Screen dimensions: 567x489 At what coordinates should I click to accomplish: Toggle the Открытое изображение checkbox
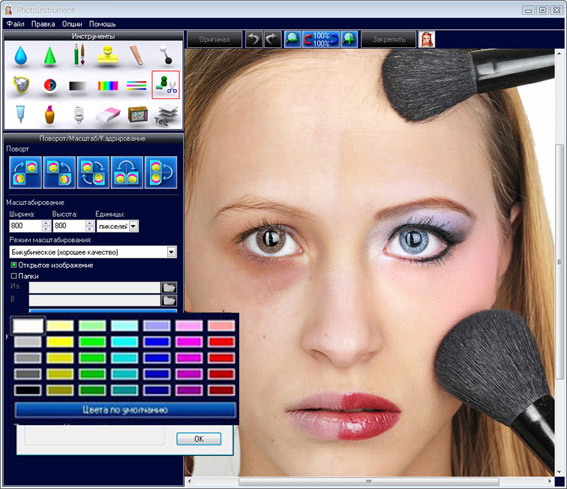pyautogui.click(x=14, y=265)
